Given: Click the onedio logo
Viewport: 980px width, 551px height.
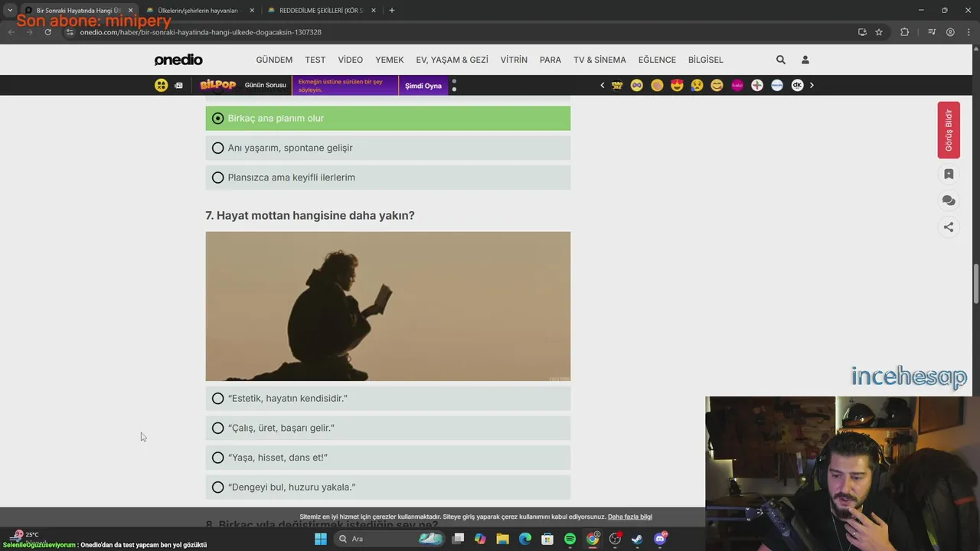Looking at the screenshot, I should (x=178, y=60).
